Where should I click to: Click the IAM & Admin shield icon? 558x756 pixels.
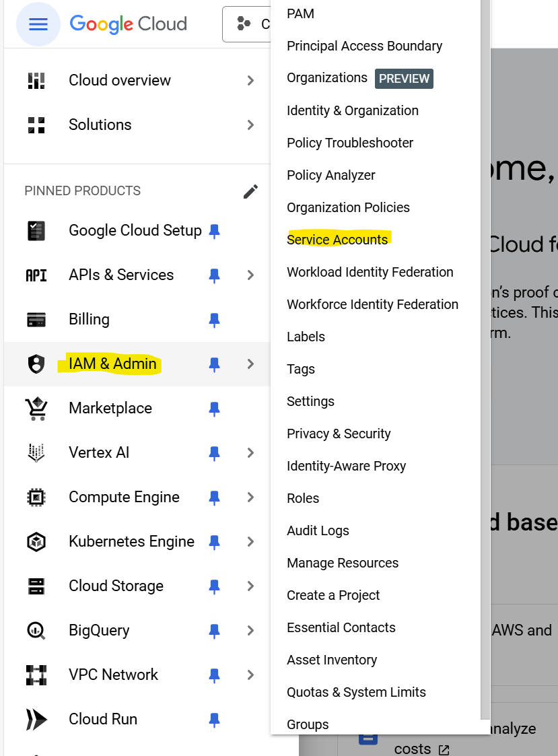36,364
